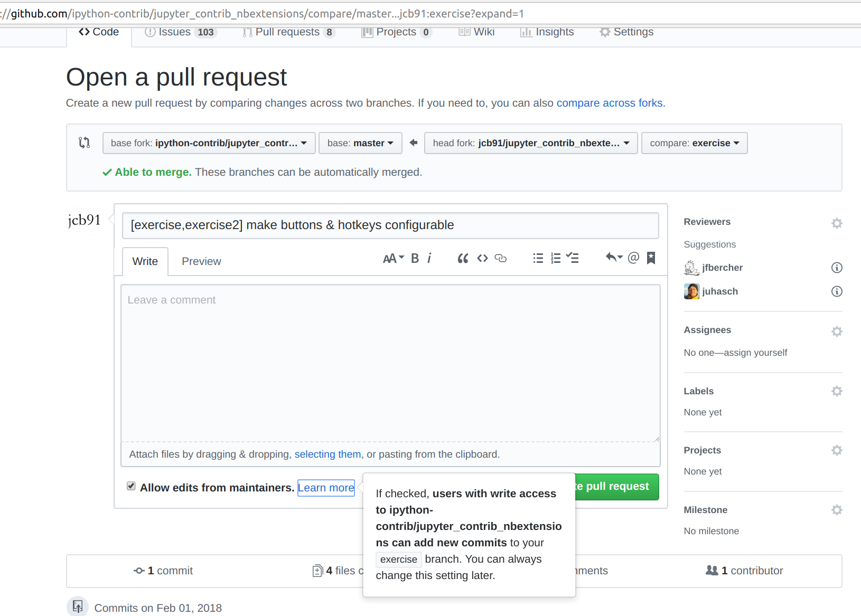This screenshot has height=616, width=861.
Task: Request review from juhasch
Action: 719,291
